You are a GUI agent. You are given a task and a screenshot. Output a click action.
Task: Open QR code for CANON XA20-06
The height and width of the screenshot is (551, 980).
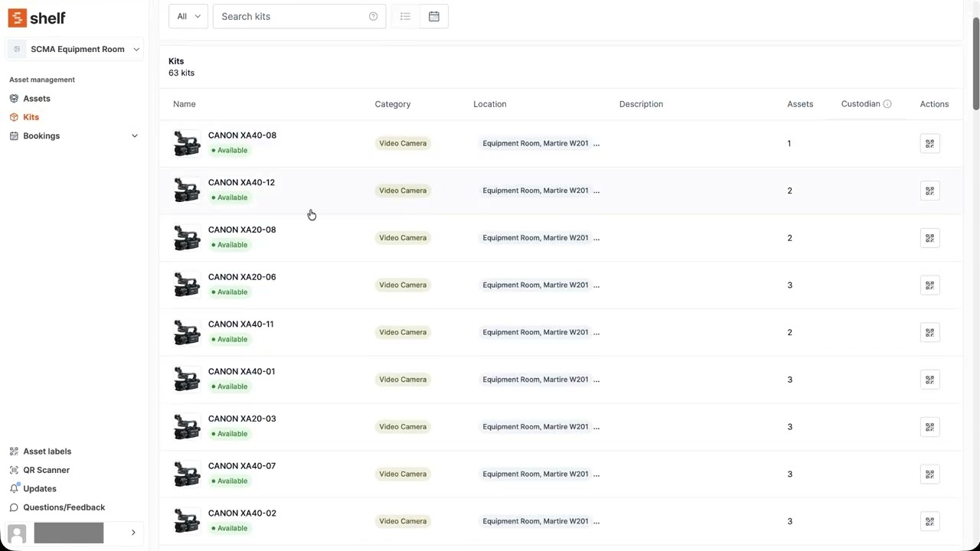tap(929, 285)
